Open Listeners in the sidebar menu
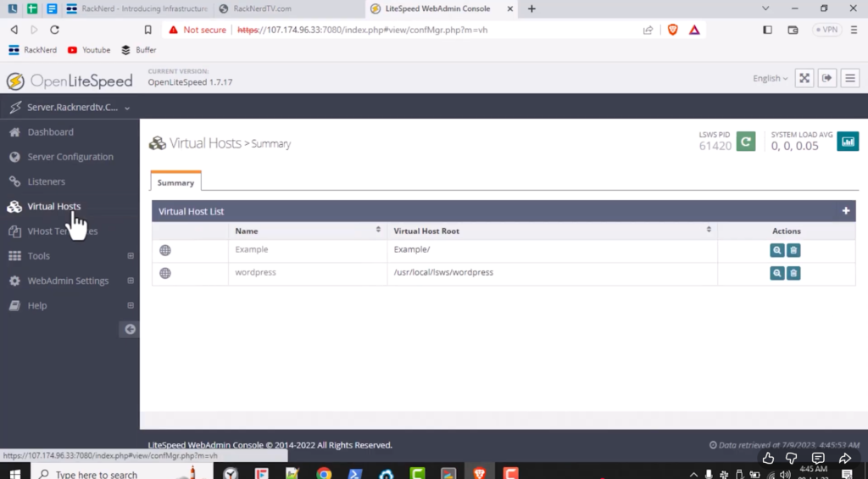The image size is (868, 479). pyautogui.click(x=46, y=181)
